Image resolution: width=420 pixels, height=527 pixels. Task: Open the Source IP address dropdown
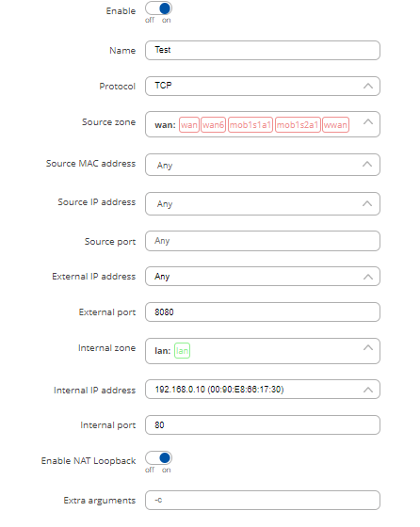point(263,203)
